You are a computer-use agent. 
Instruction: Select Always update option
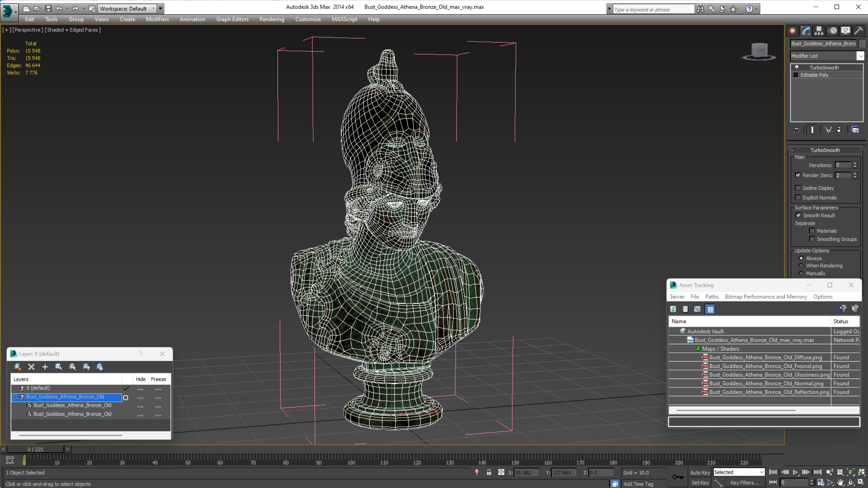click(x=801, y=258)
